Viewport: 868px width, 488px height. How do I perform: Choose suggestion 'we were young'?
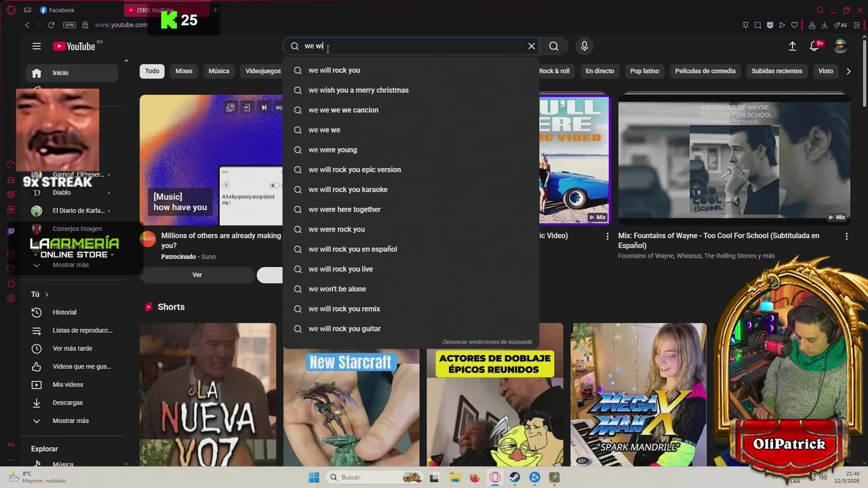click(411, 150)
